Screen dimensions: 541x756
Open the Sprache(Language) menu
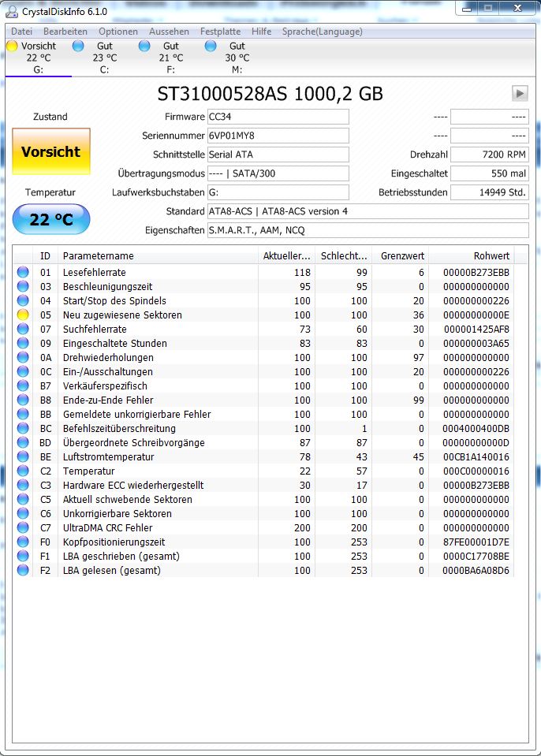(x=322, y=32)
